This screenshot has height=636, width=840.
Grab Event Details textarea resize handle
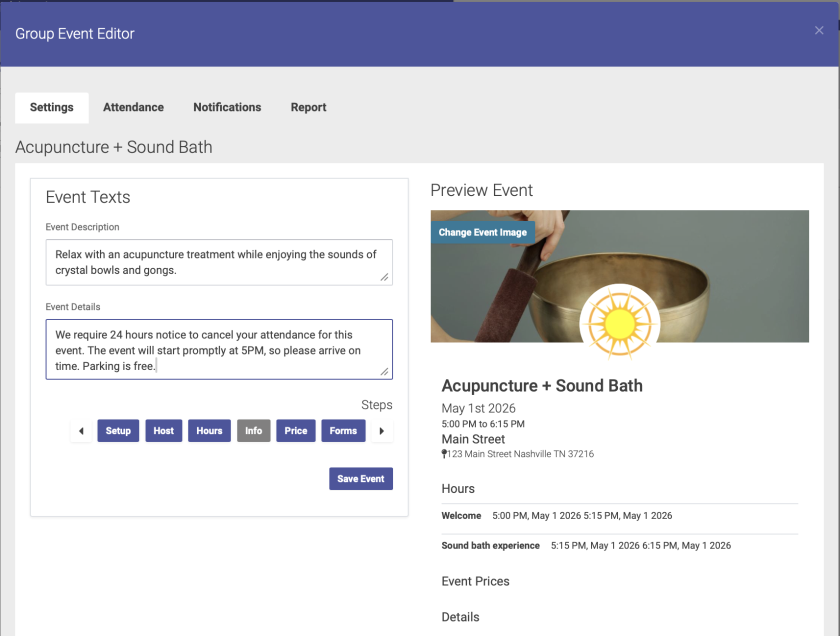(384, 371)
